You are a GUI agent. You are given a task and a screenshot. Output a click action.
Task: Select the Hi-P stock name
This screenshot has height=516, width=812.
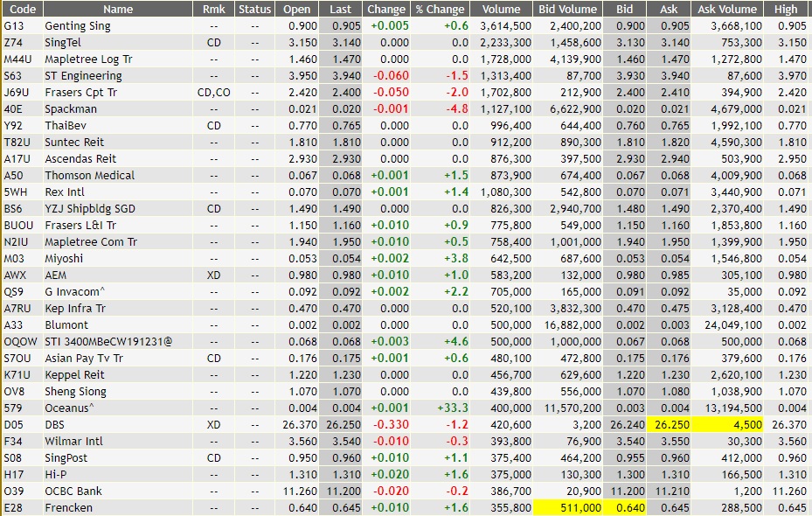(x=56, y=475)
